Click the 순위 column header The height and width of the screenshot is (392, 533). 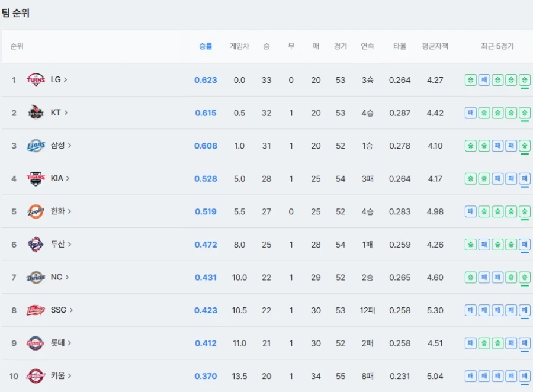(x=17, y=46)
